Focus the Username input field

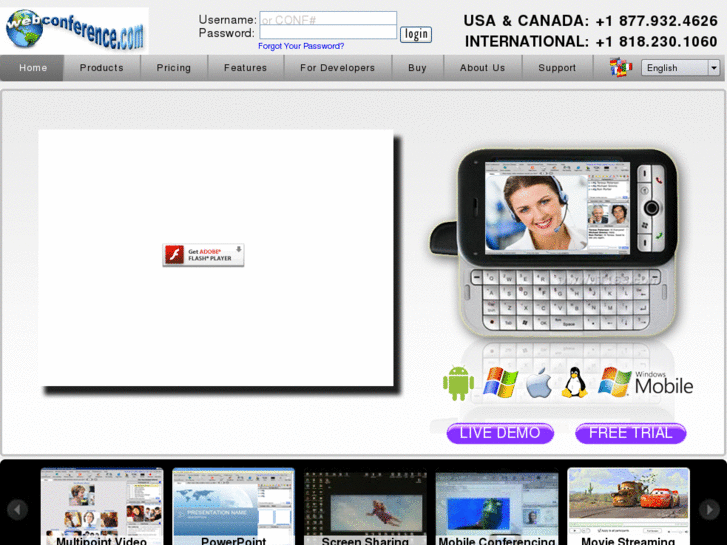[x=328, y=19]
